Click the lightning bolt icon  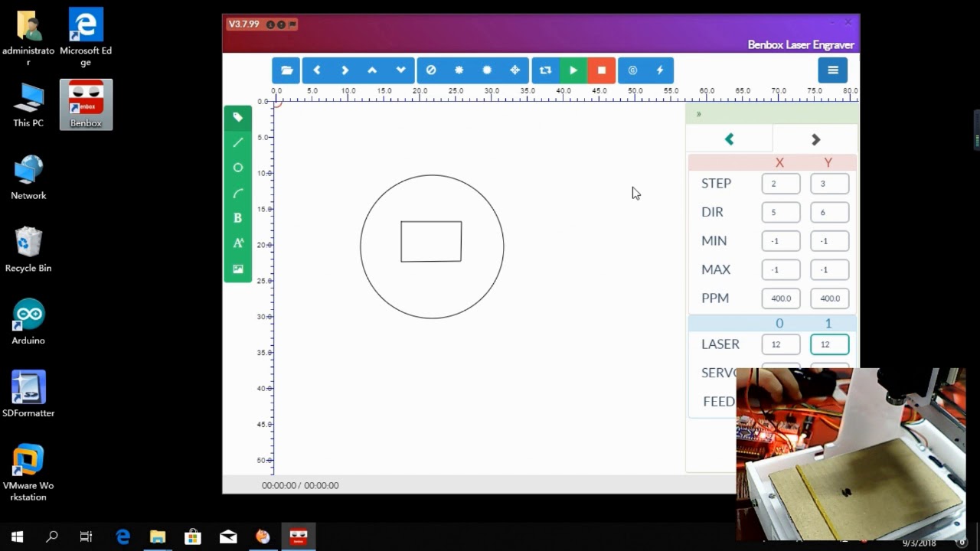point(660,70)
